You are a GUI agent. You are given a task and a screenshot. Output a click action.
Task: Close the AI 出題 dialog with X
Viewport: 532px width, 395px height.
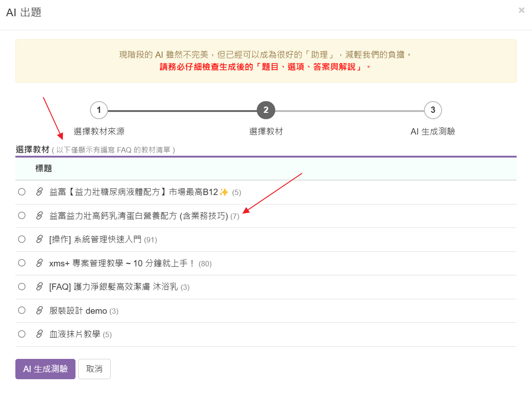click(x=521, y=10)
